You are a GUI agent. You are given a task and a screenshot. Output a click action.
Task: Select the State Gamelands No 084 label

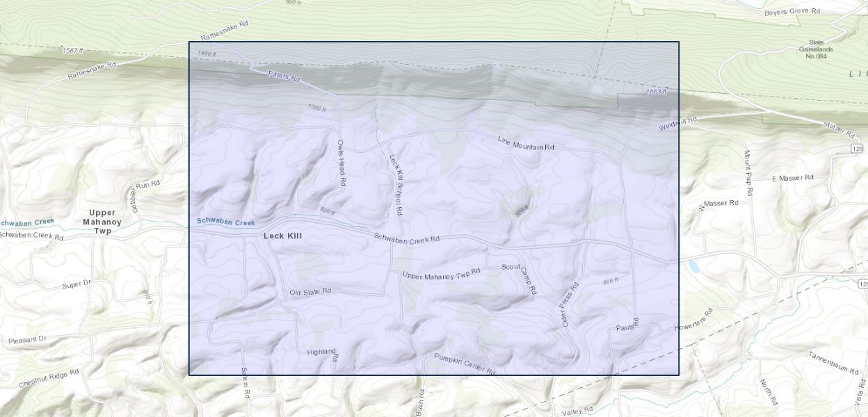[x=816, y=49]
